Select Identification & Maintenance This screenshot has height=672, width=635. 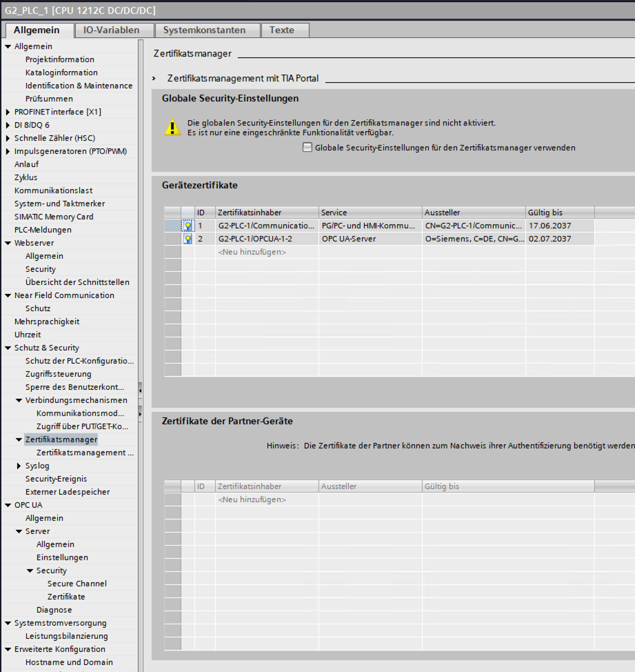79,86
